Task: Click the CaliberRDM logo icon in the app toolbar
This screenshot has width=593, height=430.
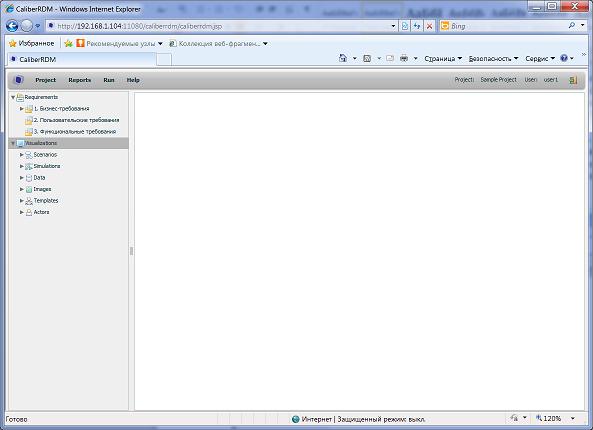Action: tap(19, 80)
